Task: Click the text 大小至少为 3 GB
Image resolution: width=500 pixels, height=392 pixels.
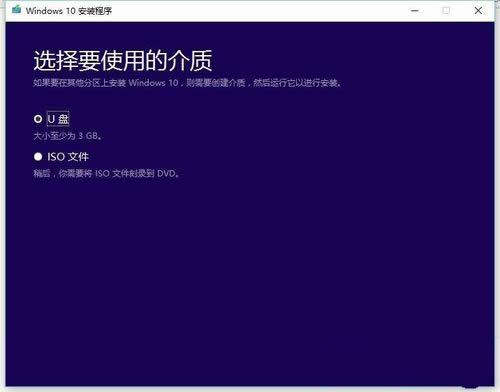Action: [x=68, y=136]
